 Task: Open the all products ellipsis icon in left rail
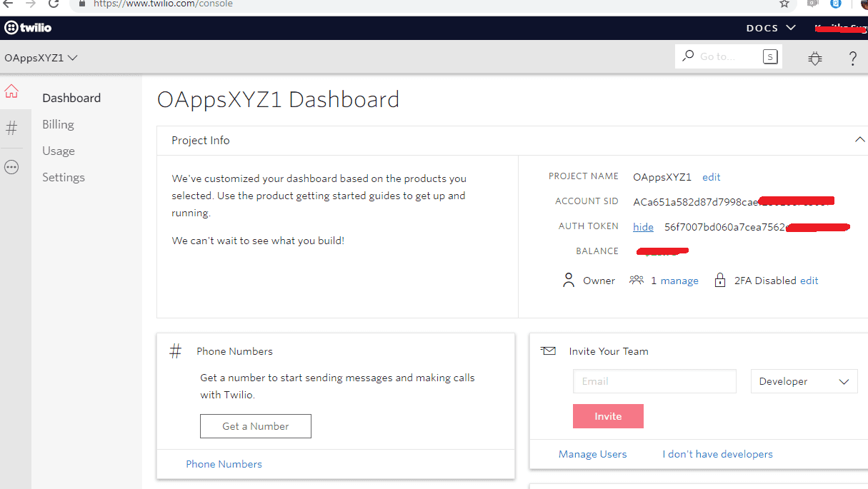(x=11, y=167)
